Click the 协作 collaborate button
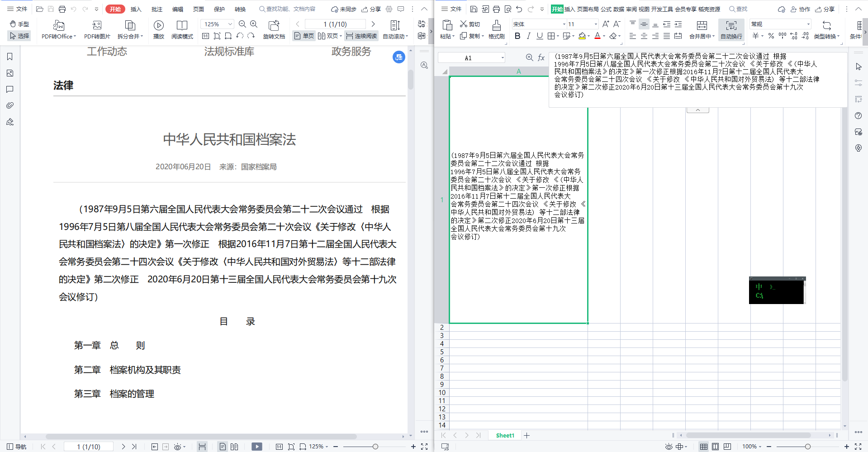The image size is (868, 452). [x=800, y=9]
